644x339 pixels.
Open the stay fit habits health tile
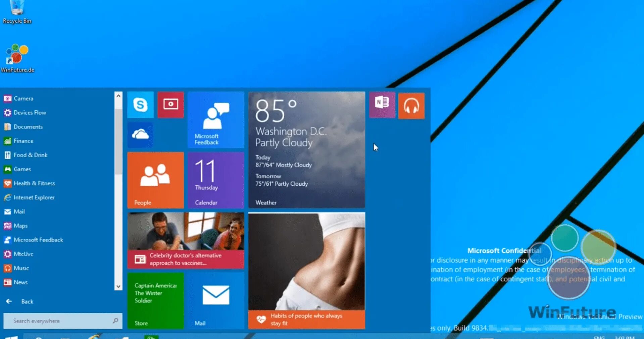click(306, 271)
